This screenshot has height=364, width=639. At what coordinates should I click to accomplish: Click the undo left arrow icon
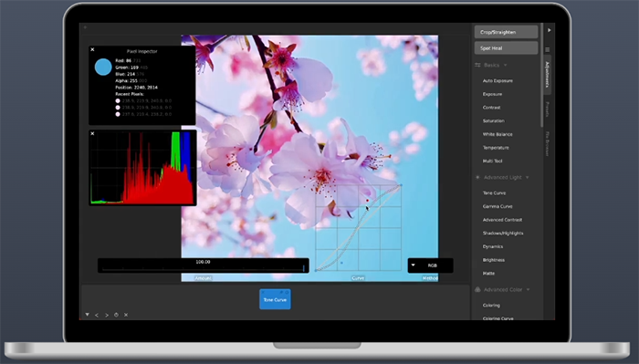click(x=97, y=315)
